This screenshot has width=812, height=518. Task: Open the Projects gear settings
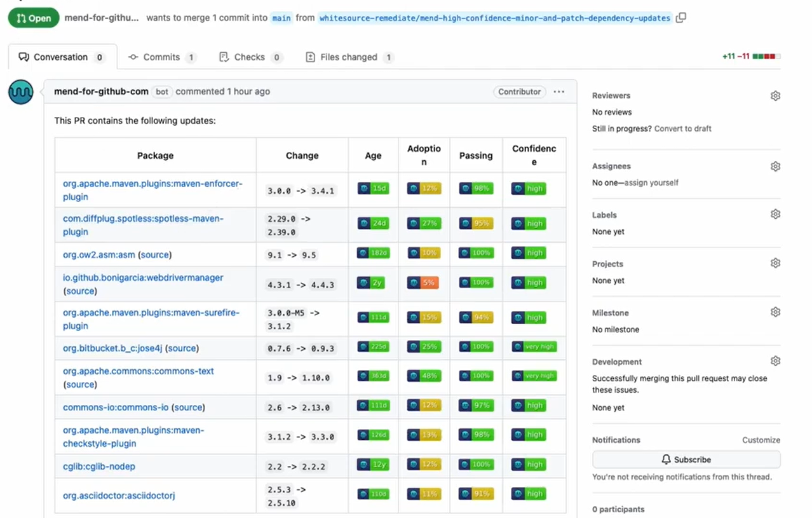pyautogui.click(x=775, y=263)
